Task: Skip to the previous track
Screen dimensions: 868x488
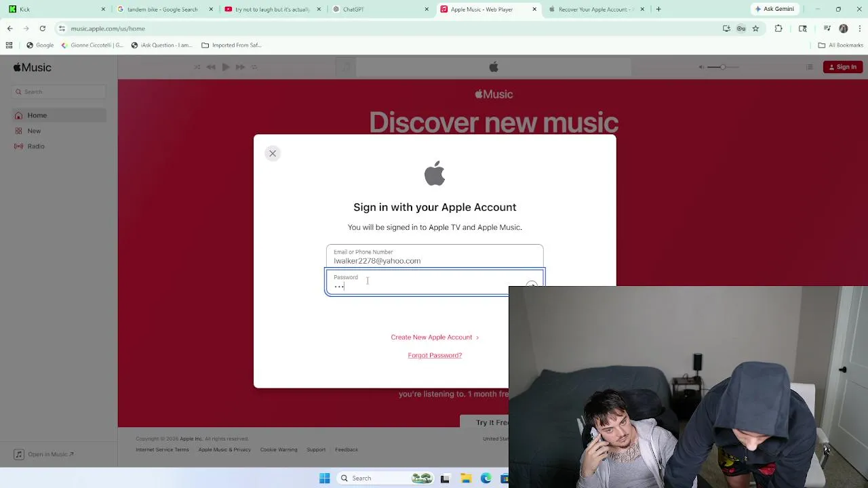Action: coord(211,67)
